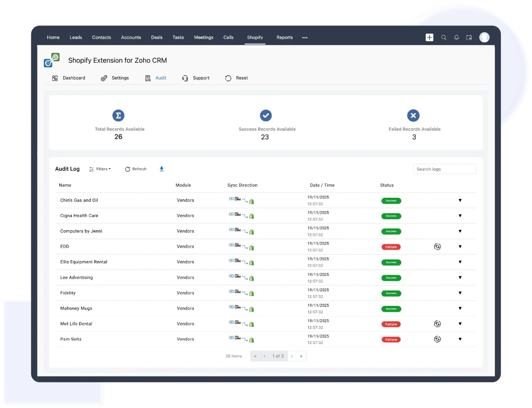Retry sync for EDD row
532x408 pixels.
(437, 246)
